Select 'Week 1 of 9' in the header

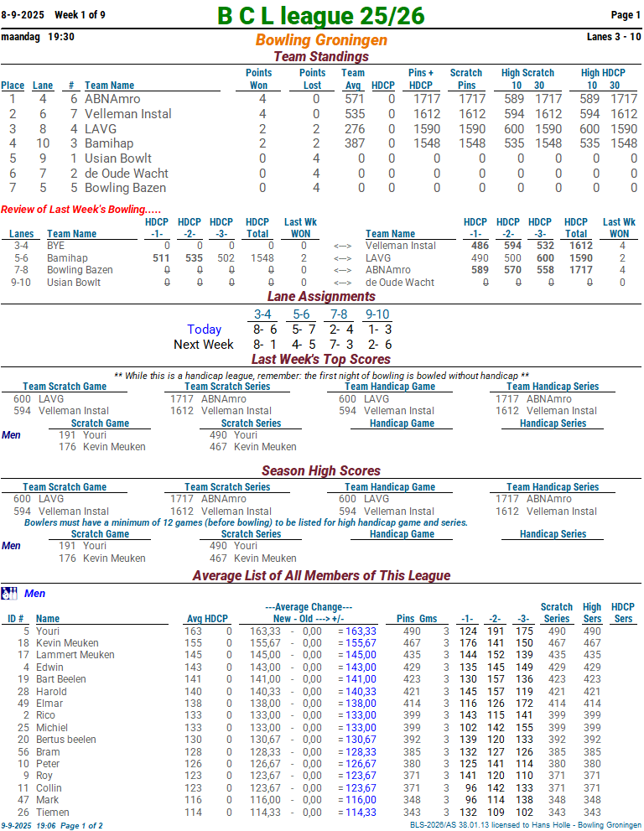point(80,15)
